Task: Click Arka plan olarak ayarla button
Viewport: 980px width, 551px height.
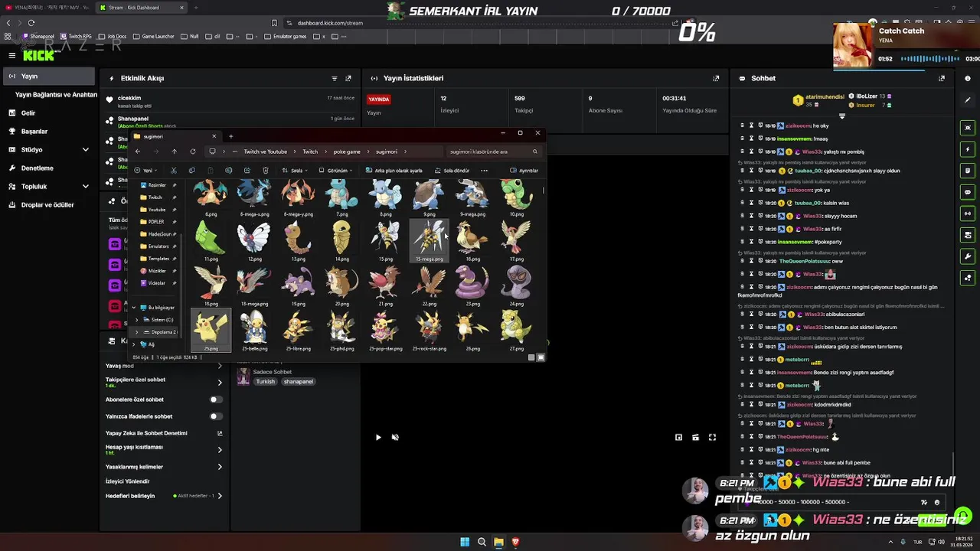Action: [394, 171]
